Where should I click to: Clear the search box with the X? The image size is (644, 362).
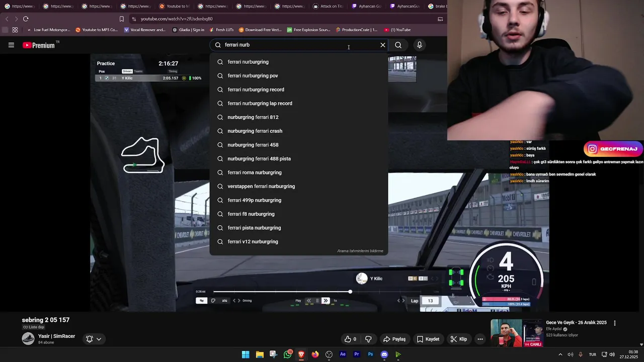383,45
